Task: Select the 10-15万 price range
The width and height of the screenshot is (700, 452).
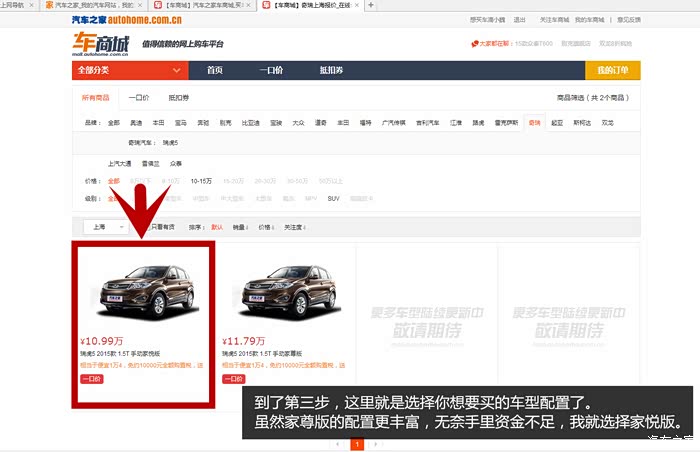Action: 201,181
